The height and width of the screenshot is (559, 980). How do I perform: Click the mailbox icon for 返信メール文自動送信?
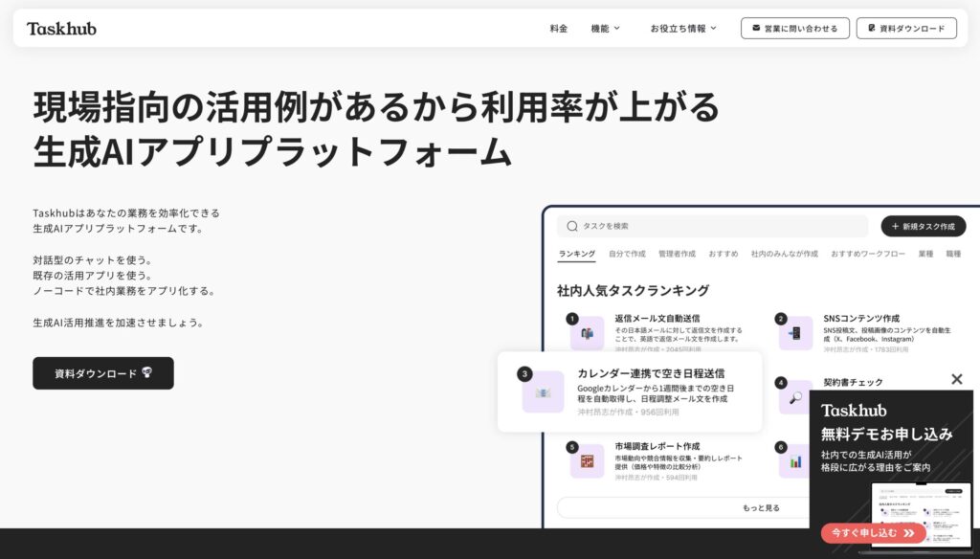[587, 333]
